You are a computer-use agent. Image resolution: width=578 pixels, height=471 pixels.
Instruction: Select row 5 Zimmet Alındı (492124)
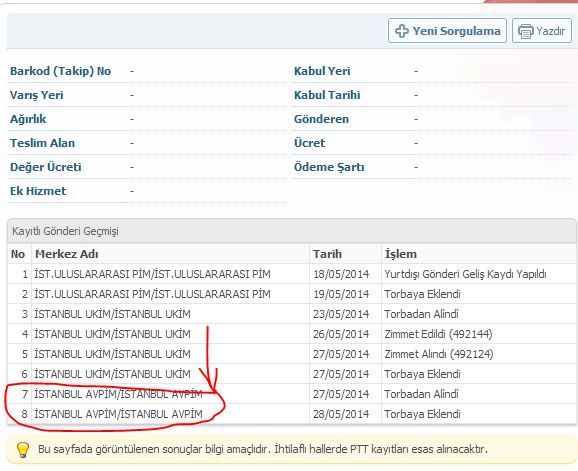click(292, 354)
